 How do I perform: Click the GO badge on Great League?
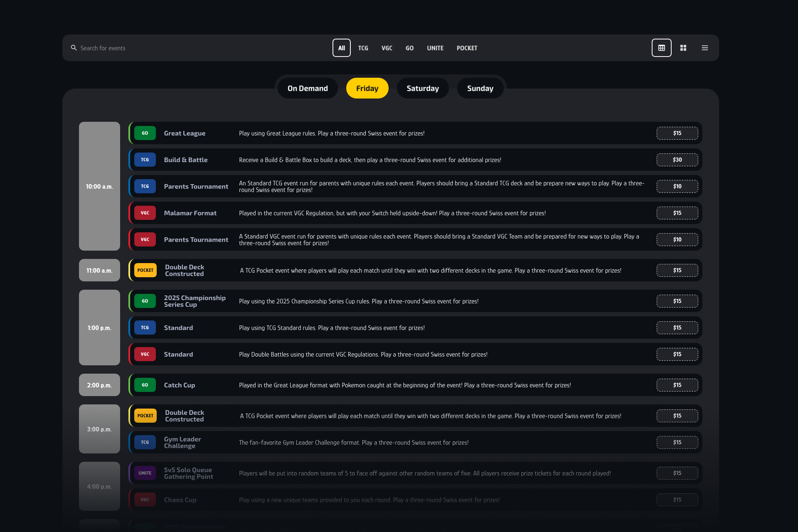pyautogui.click(x=145, y=133)
